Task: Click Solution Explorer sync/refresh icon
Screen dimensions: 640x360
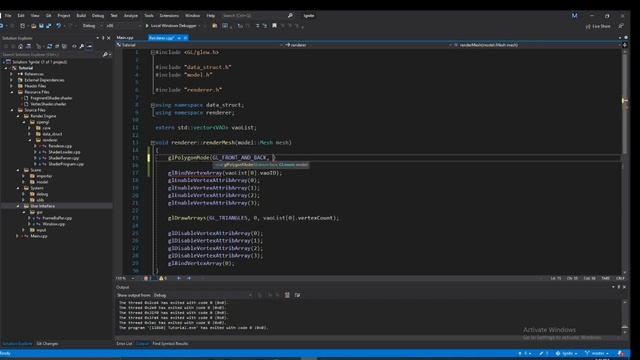Action: click(49, 46)
